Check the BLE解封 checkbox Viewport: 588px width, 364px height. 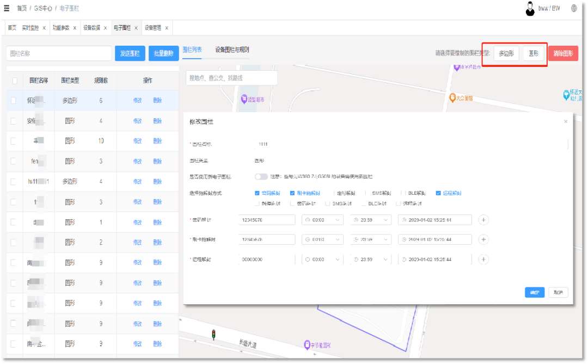click(x=402, y=193)
